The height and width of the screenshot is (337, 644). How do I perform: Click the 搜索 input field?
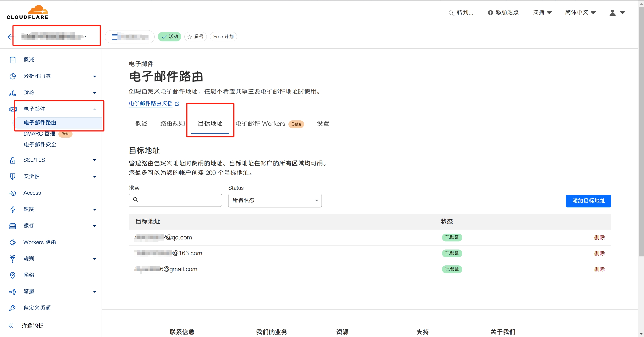coord(175,200)
